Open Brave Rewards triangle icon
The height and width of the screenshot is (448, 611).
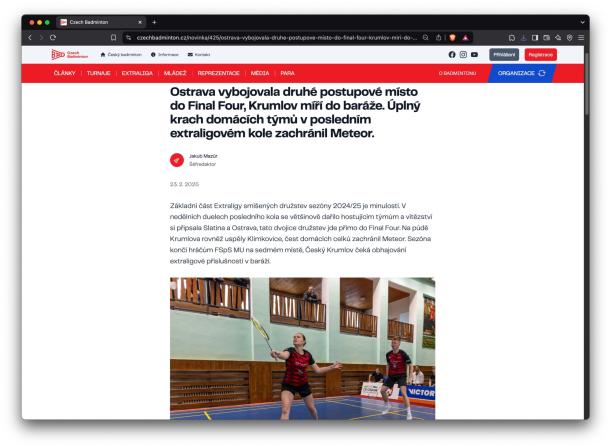click(465, 38)
